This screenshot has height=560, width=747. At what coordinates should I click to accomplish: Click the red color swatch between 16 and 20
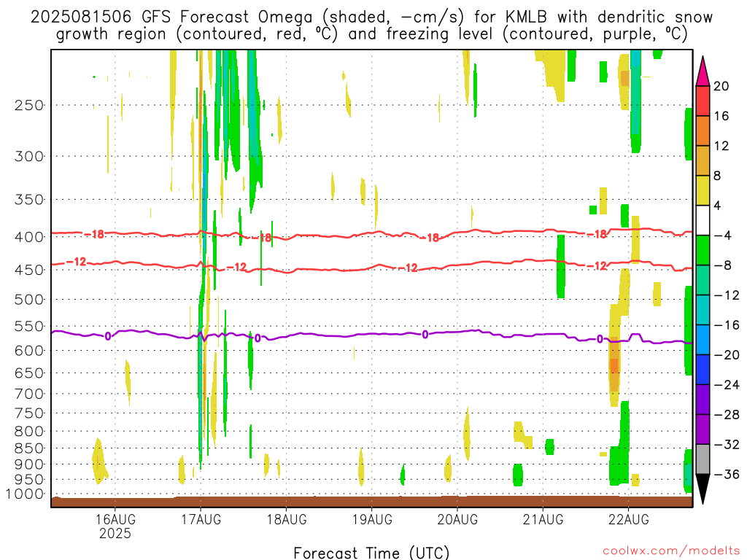click(x=703, y=101)
